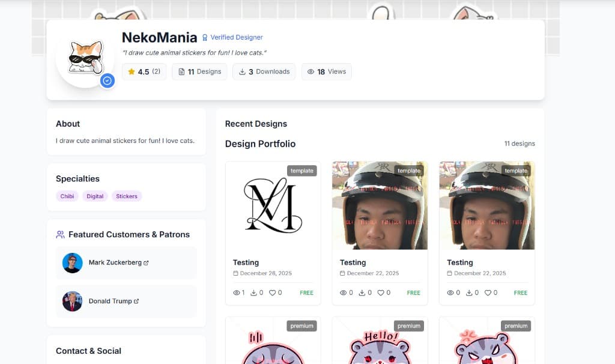Click the 3 Downloads stat badge
This screenshot has width=615, height=364.
coord(264,71)
